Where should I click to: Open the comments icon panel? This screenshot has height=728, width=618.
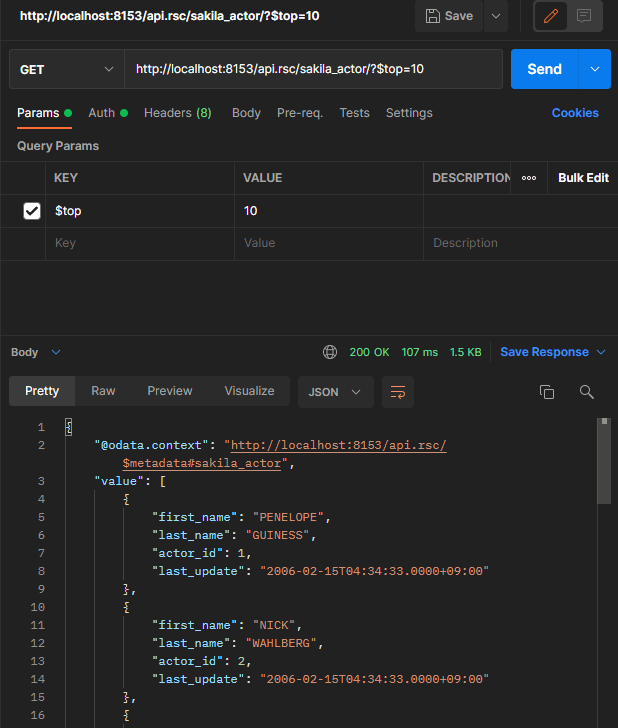584,16
